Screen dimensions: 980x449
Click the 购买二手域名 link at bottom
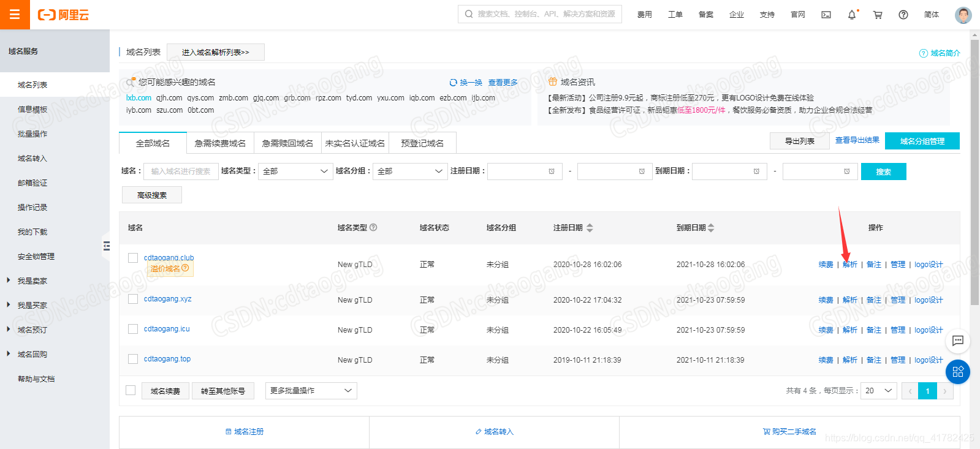click(789, 432)
